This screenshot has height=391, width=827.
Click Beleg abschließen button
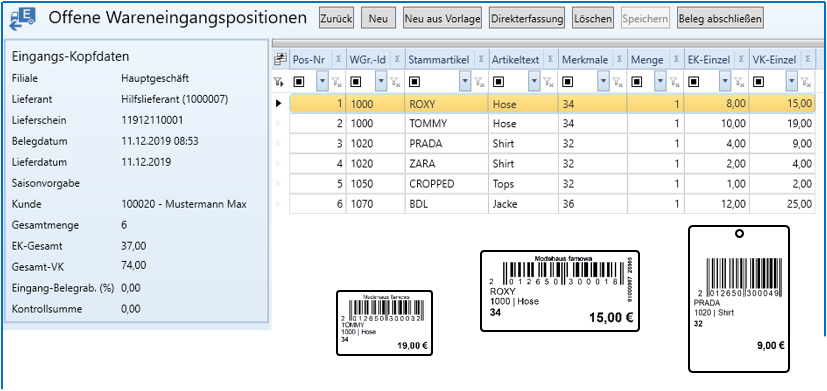click(x=720, y=18)
